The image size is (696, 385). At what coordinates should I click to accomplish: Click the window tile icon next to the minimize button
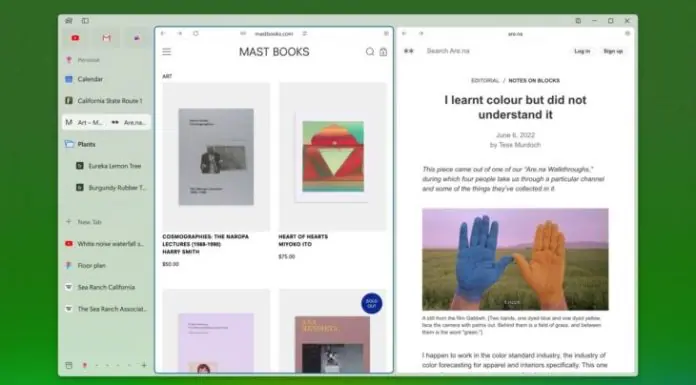tap(578, 21)
